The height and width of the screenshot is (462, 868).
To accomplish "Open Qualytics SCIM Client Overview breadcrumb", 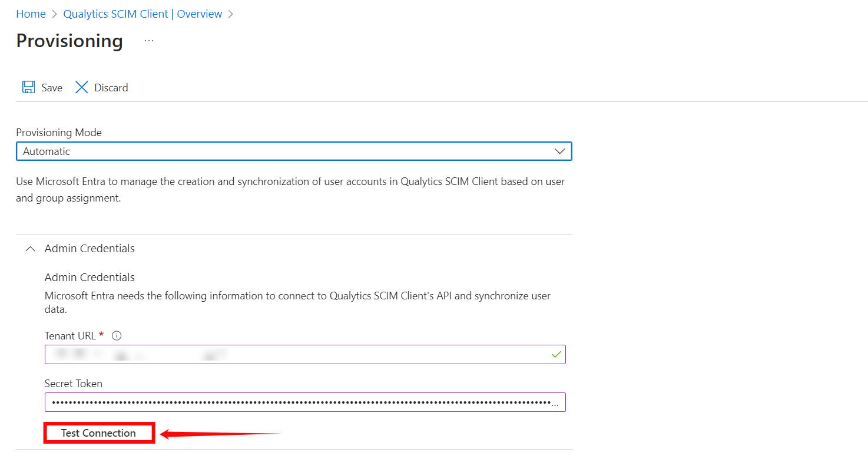I will [143, 14].
